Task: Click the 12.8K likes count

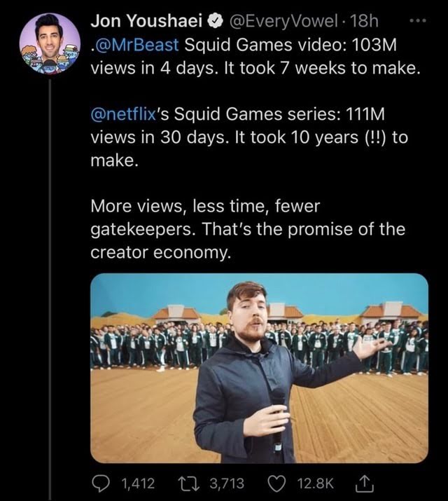Action: [x=316, y=483]
